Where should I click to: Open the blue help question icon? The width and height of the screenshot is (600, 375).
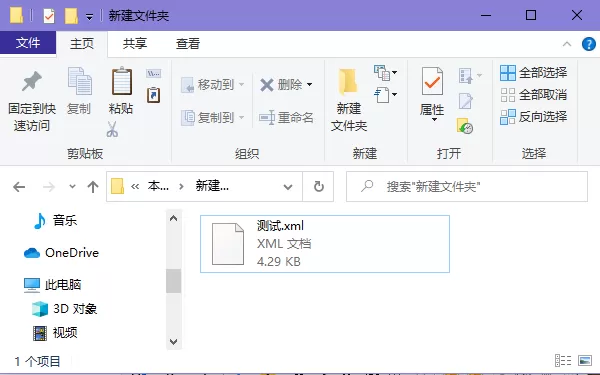(589, 44)
